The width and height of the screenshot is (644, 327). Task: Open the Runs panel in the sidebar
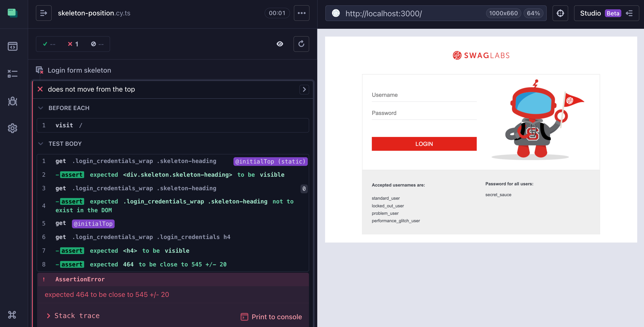(x=13, y=74)
